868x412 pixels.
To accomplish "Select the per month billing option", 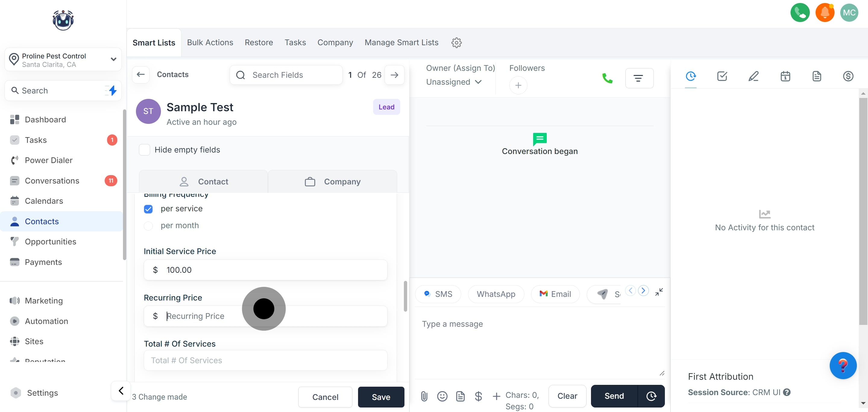I will click(148, 226).
